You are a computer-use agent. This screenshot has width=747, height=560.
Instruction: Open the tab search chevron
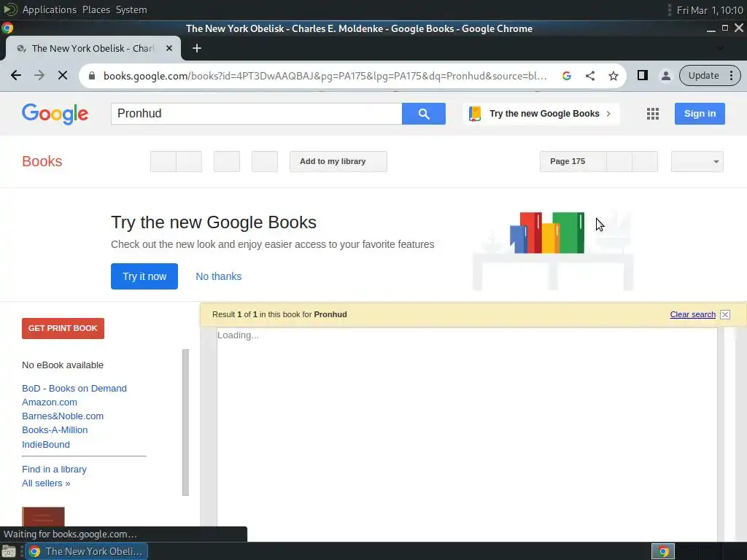click(720, 48)
